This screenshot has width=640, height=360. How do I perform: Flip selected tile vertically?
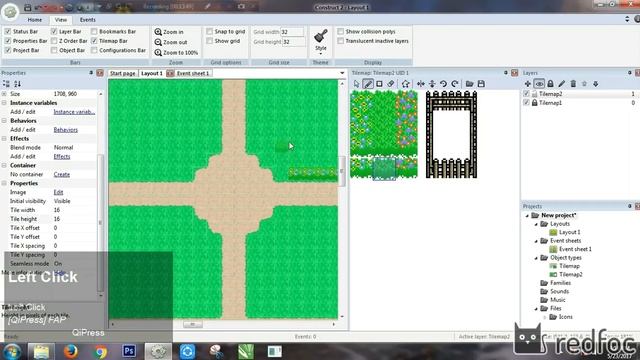[432, 84]
